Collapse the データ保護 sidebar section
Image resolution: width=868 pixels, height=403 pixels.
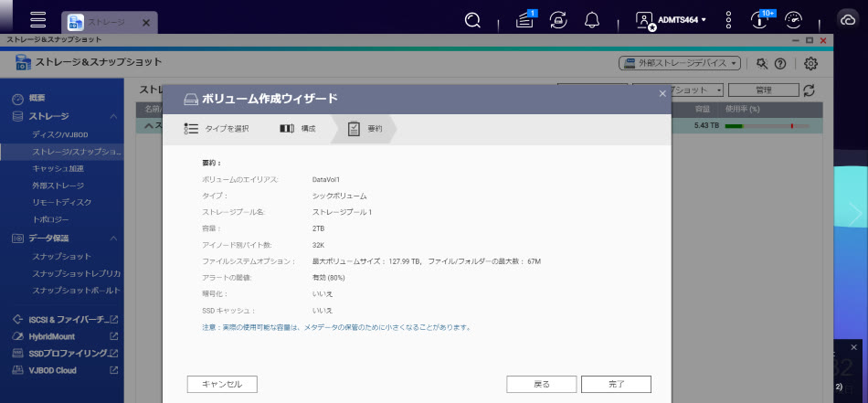point(113,239)
